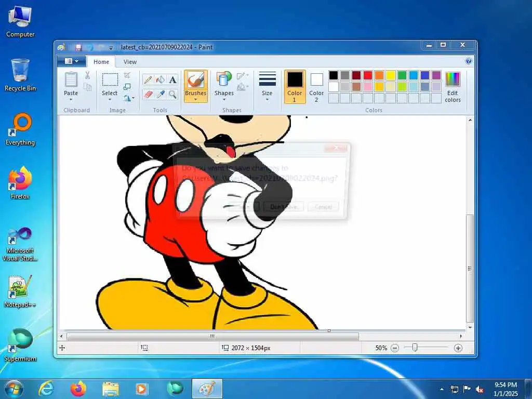Switch to the View ribbon tab

130,62
